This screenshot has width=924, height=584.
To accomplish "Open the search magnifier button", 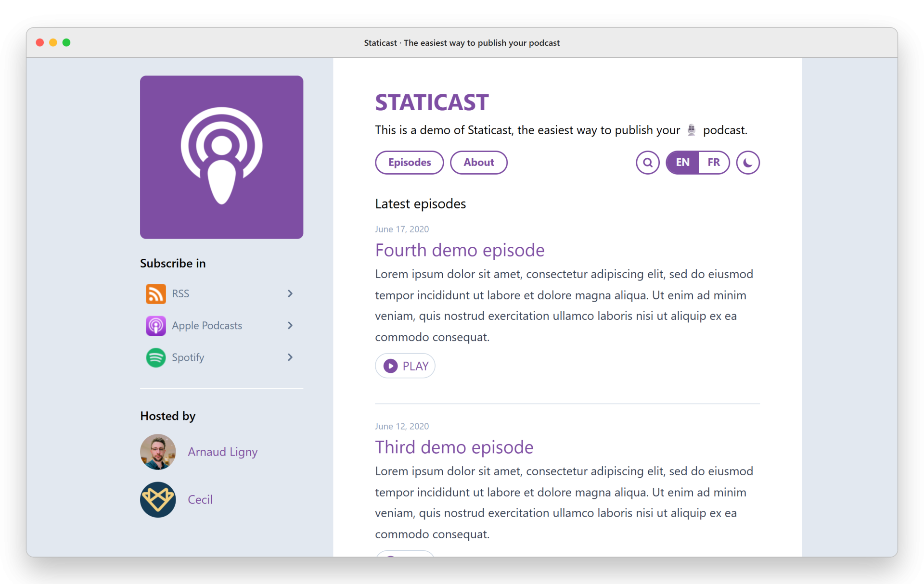I will 647,163.
